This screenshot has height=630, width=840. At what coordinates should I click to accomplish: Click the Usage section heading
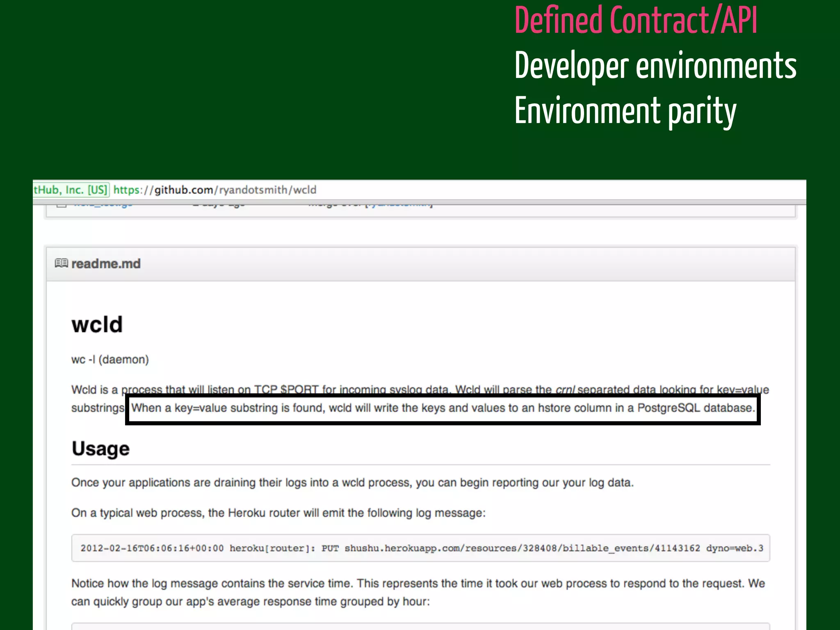(x=100, y=449)
